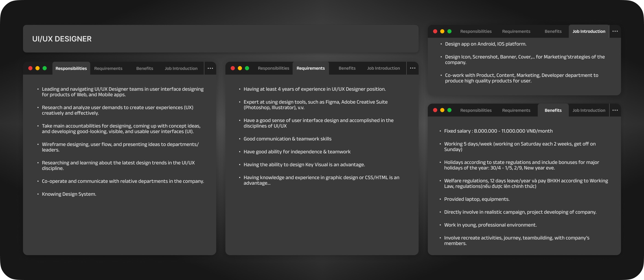Open the three-dot menu in the Job Introduction window
This screenshot has width=644, height=280.
tap(615, 31)
